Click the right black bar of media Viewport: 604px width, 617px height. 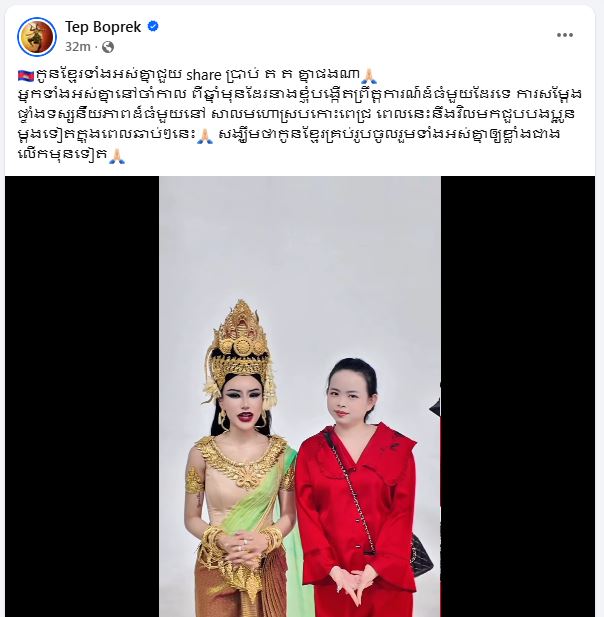[x=518, y=396]
